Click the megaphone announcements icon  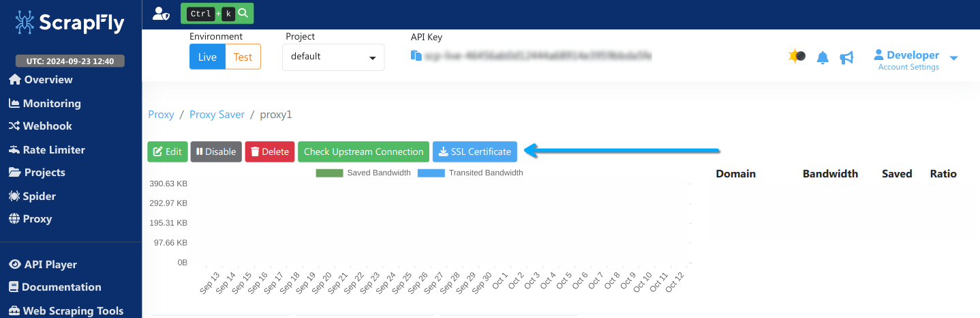point(846,58)
